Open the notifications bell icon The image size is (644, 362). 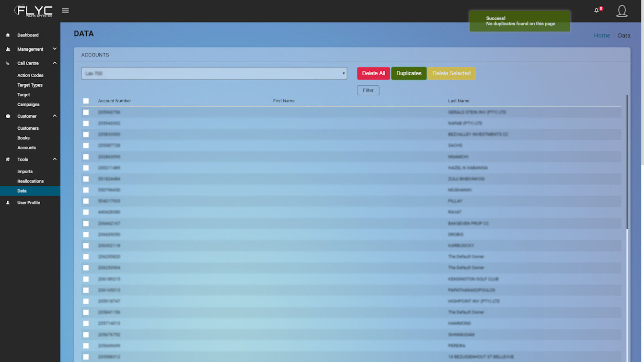point(597,11)
